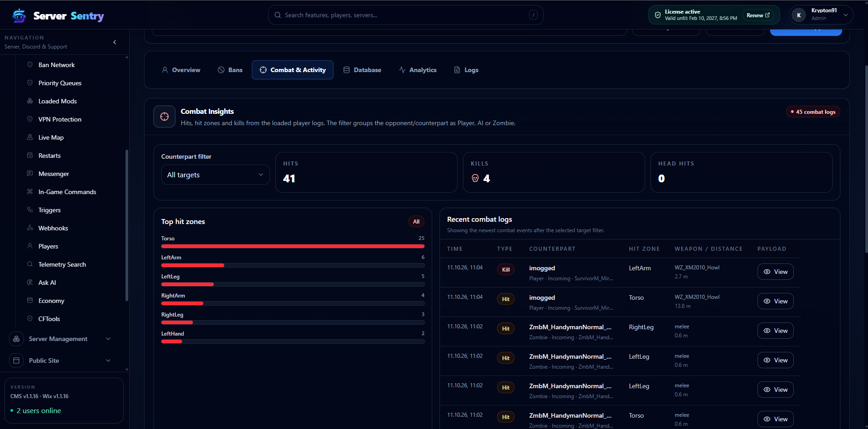Open Webhooks configuration

pyautogui.click(x=53, y=228)
